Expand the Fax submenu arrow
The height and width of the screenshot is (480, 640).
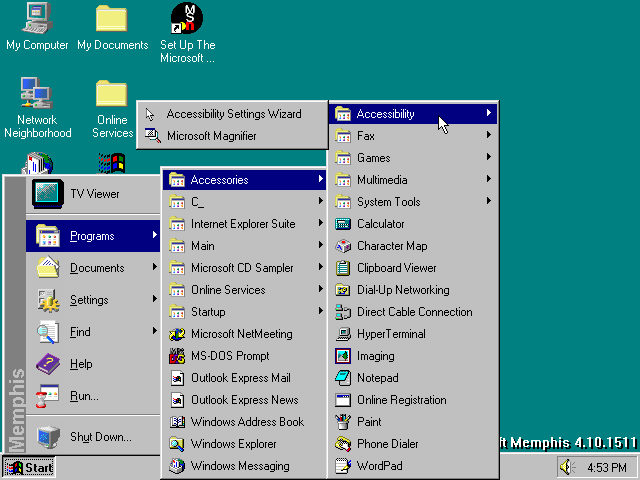click(x=489, y=135)
